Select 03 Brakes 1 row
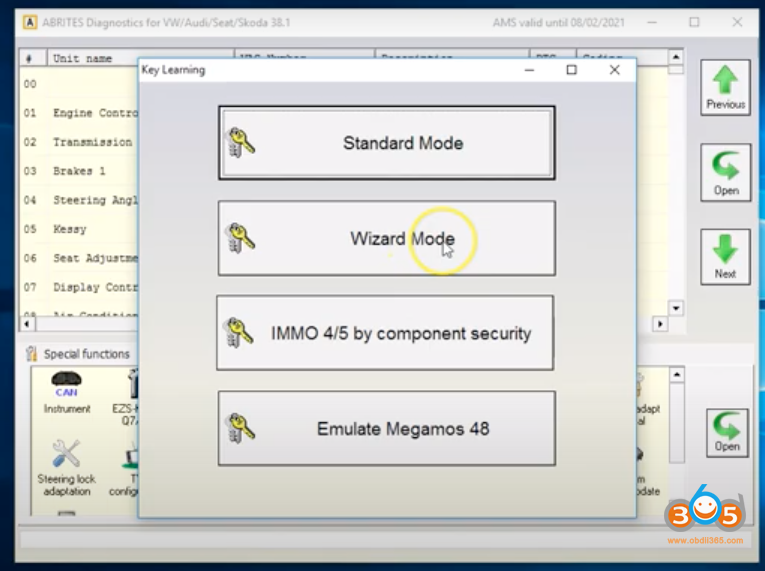This screenshot has width=765, height=571. click(81, 171)
